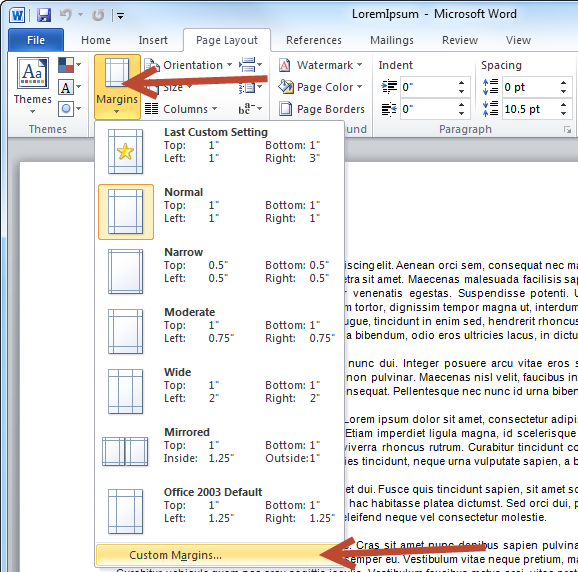Select the Page Layout tab
Screen dimensions: 578x572
point(227,40)
